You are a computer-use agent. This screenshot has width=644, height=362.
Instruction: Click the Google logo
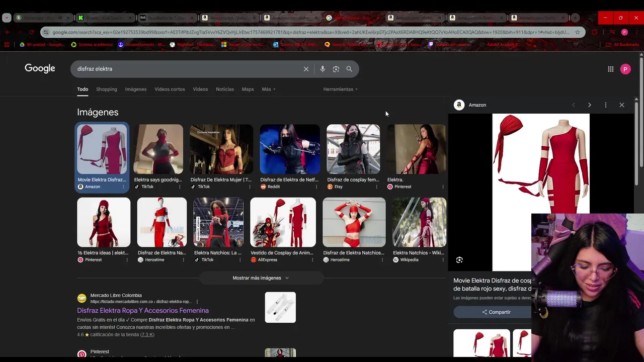point(40,68)
